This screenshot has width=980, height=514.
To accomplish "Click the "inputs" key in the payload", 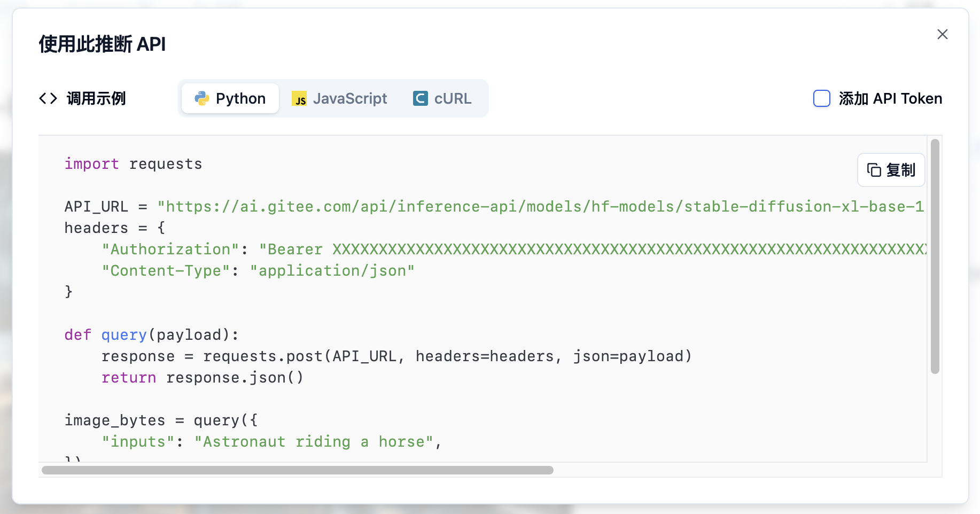I will pos(138,442).
